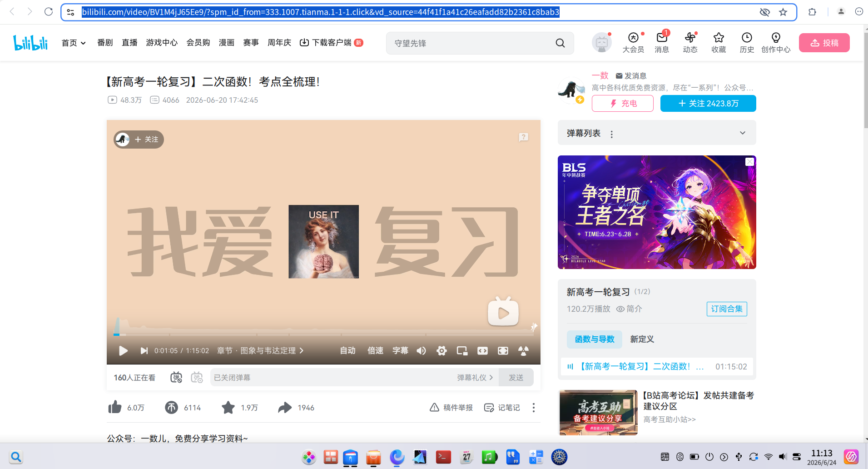
Task: Toggle danmaku display on or off
Action: 176,377
